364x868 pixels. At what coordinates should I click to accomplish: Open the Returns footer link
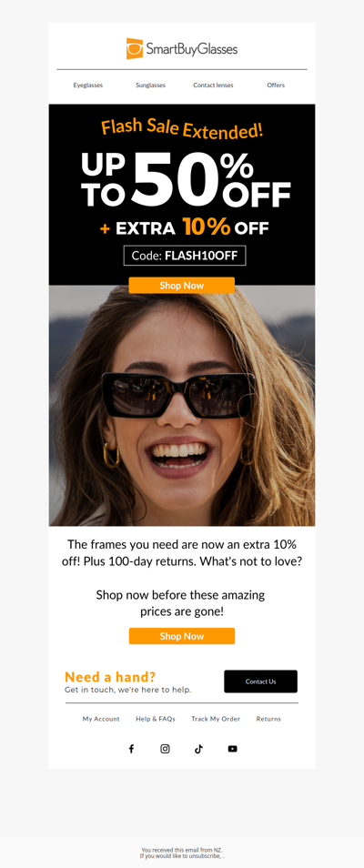(x=268, y=719)
